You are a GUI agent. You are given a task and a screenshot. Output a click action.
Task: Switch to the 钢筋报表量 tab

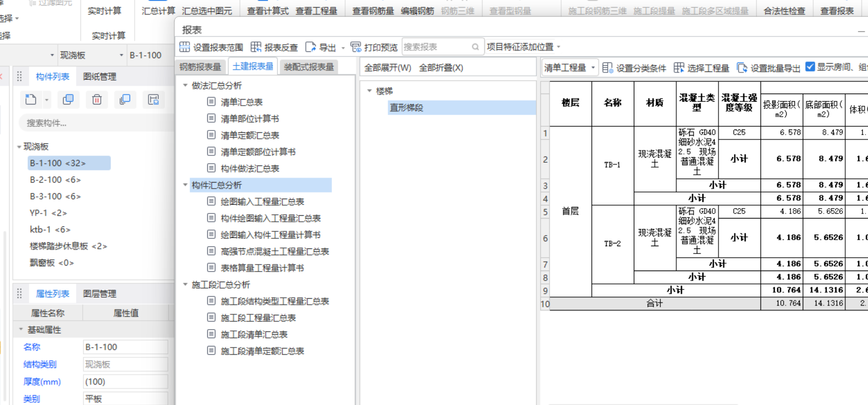pos(201,67)
